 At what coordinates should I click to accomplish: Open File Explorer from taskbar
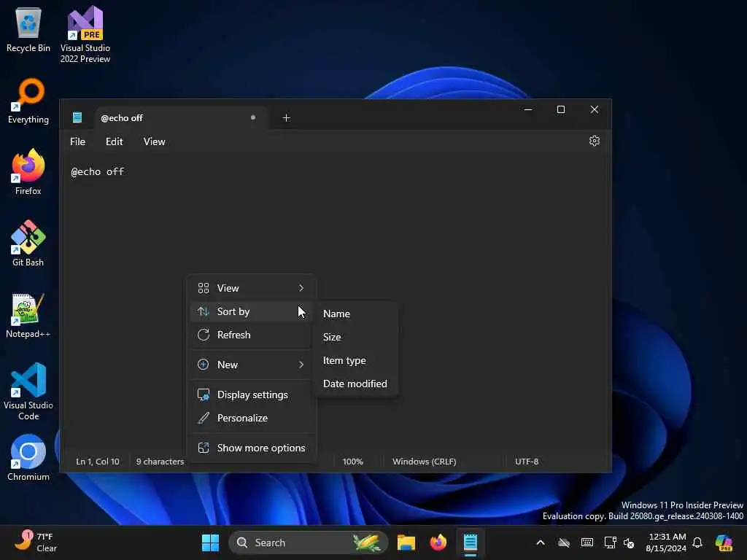[x=406, y=542]
